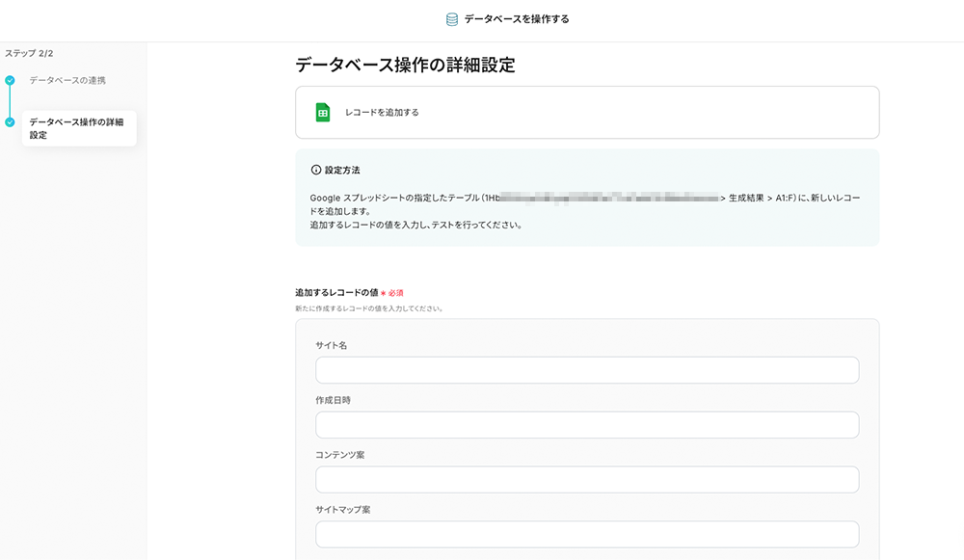Click into the 作成日時 text box
This screenshot has height=560, width=964.
tap(586, 425)
